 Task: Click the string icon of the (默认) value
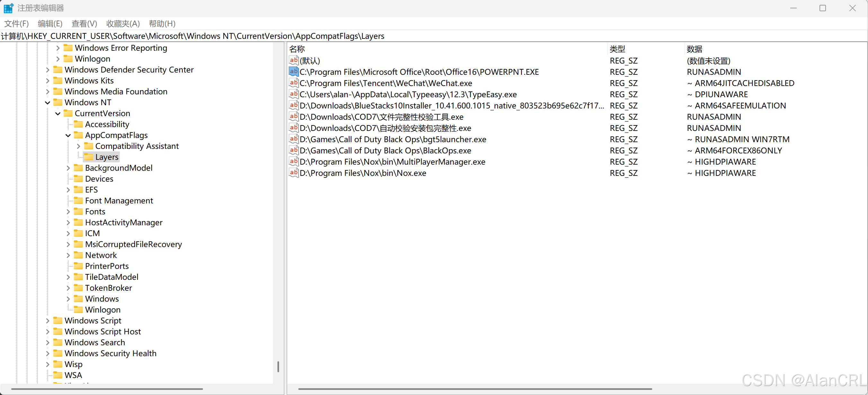pyautogui.click(x=294, y=60)
